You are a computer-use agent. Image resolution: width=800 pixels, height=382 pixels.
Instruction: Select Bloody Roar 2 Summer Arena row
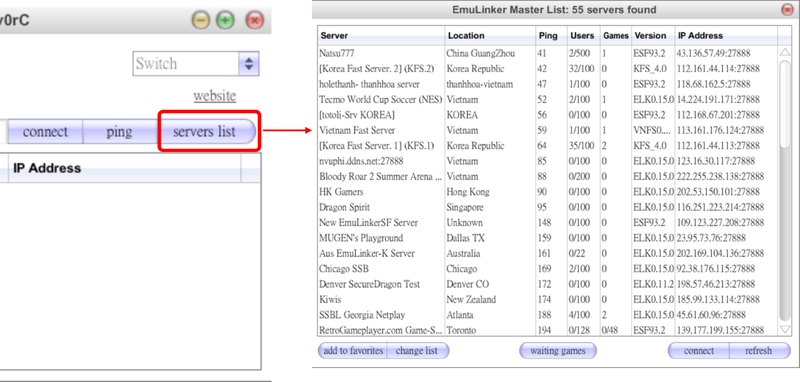[547, 176]
